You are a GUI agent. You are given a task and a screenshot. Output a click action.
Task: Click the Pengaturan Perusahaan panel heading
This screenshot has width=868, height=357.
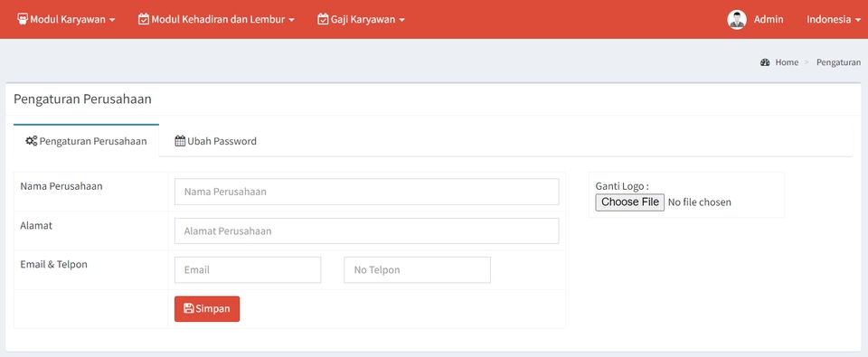[x=82, y=99]
